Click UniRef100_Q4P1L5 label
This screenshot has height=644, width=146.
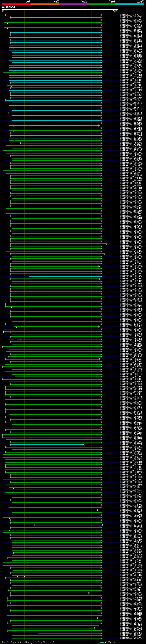[x=131, y=590]
